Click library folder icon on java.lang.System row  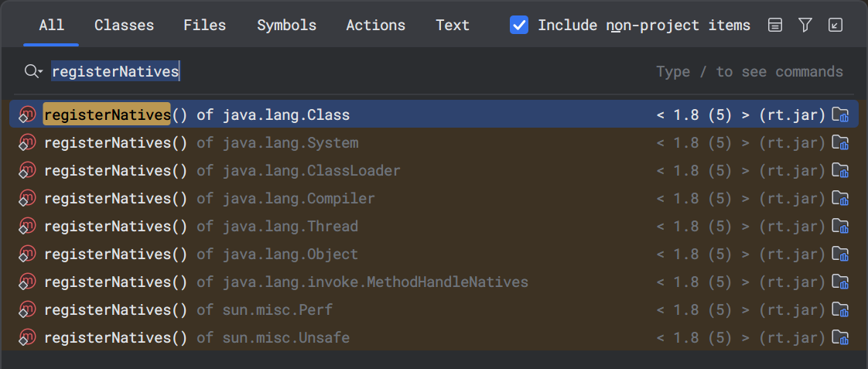(840, 143)
